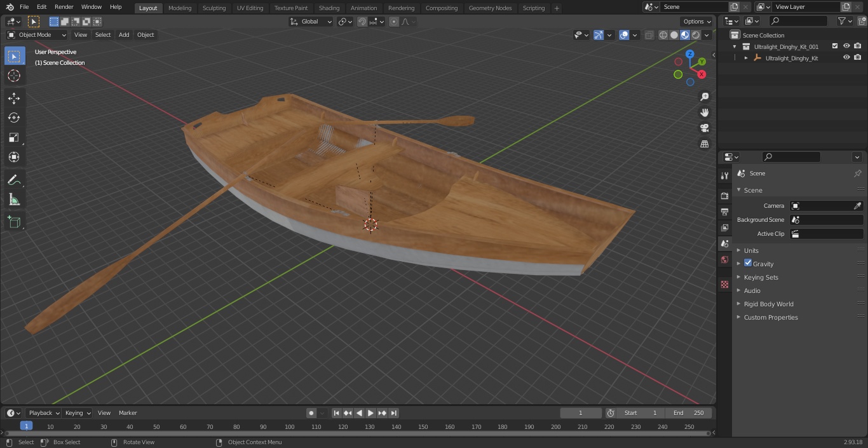The height and width of the screenshot is (448, 868).
Task: Open the outliner filter funnel dropdown
Action: [845, 21]
